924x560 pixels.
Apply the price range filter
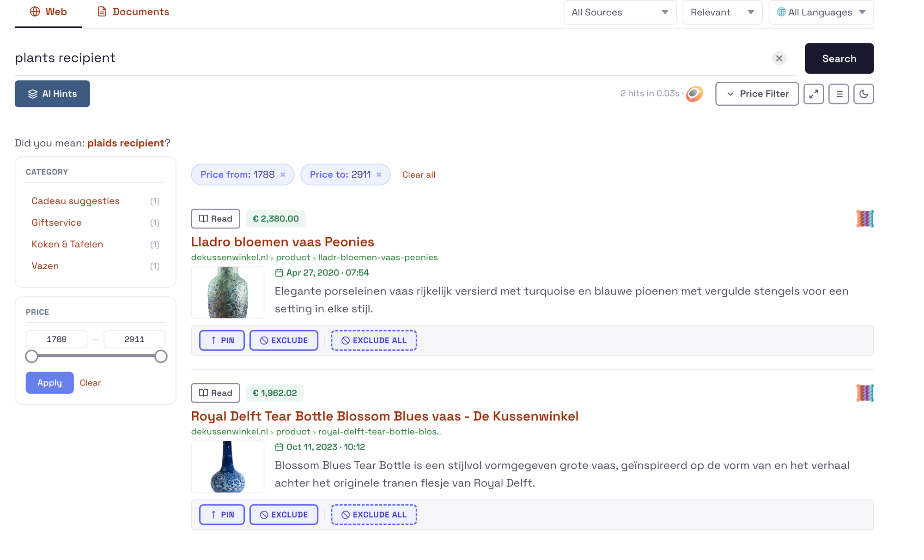pyautogui.click(x=49, y=383)
